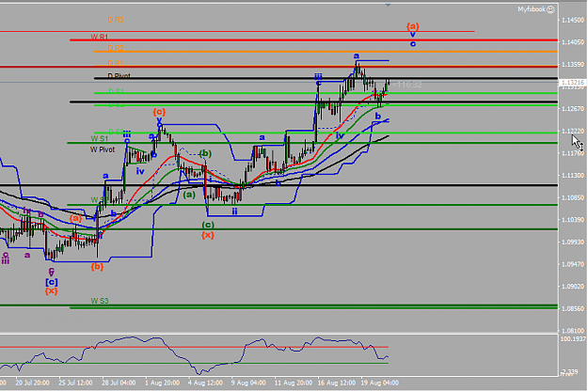This screenshot has width=588, height=391.
Task: Click the red {b} wave label
Action: point(97,267)
